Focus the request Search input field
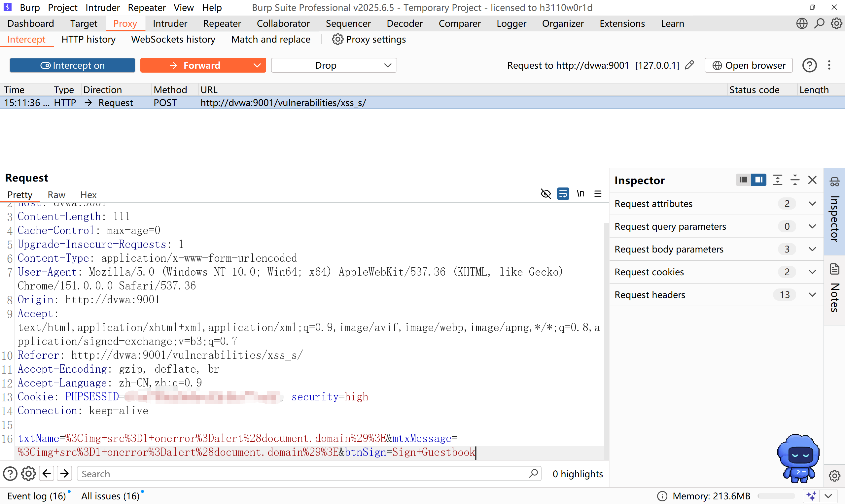 (309, 473)
